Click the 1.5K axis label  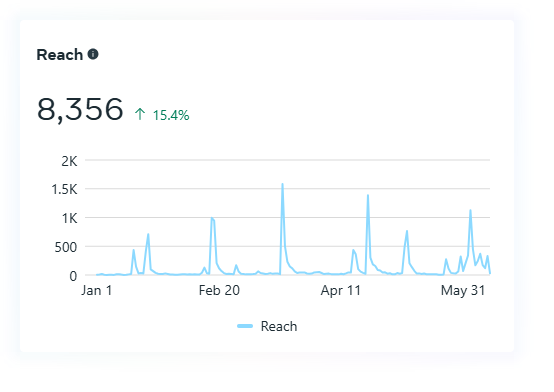pos(64,189)
